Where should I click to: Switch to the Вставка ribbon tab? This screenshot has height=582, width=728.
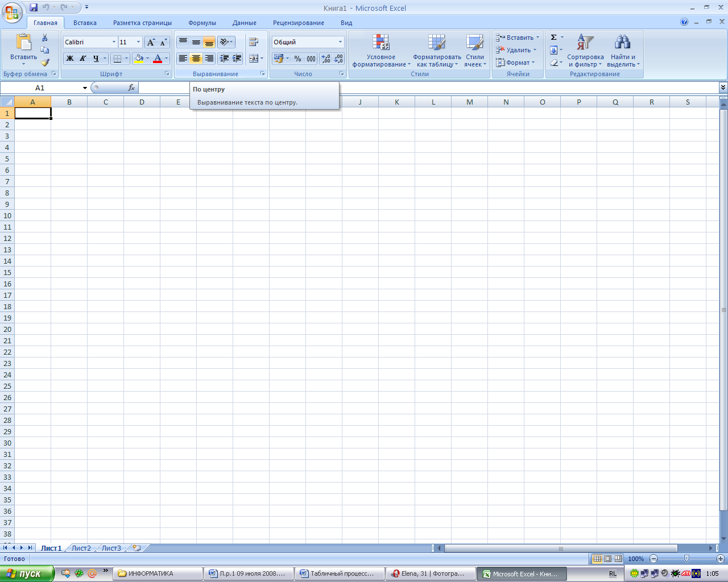85,23
